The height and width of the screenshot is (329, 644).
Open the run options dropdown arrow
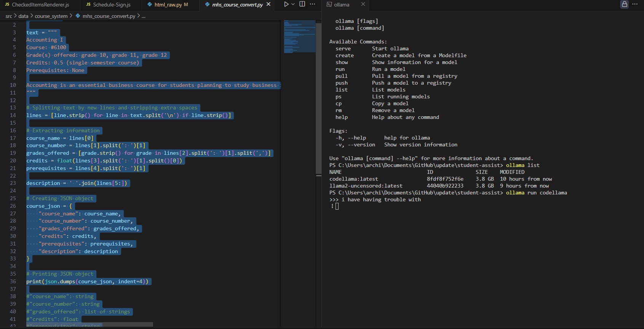point(293,4)
